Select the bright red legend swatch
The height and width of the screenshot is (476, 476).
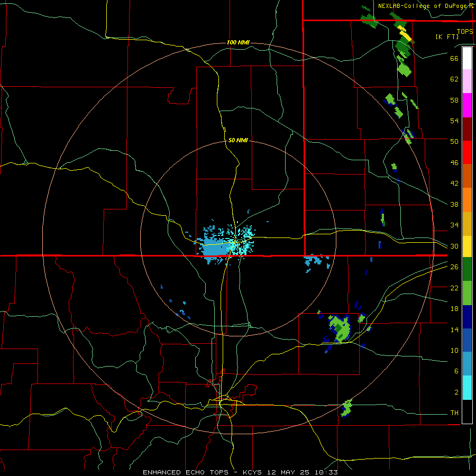467,152
